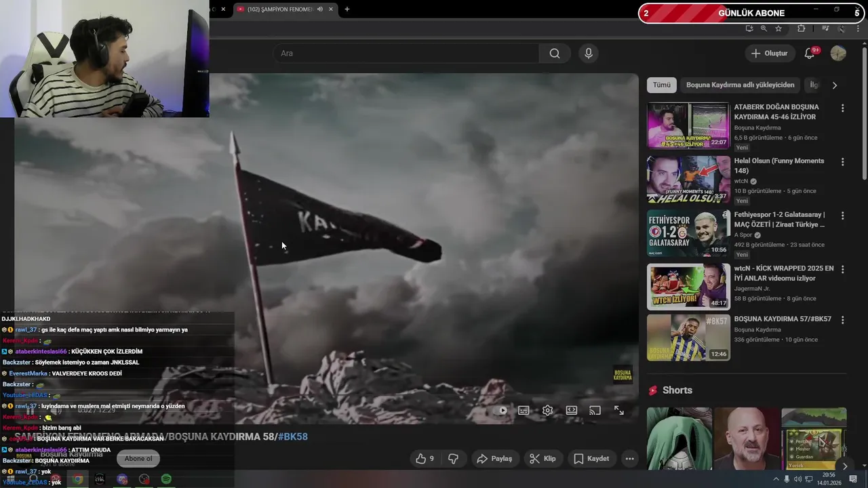The width and height of the screenshot is (868, 488).
Task: Open Fethiyespor 1-2 Galatasaray thumbnail
Action: 688,233
